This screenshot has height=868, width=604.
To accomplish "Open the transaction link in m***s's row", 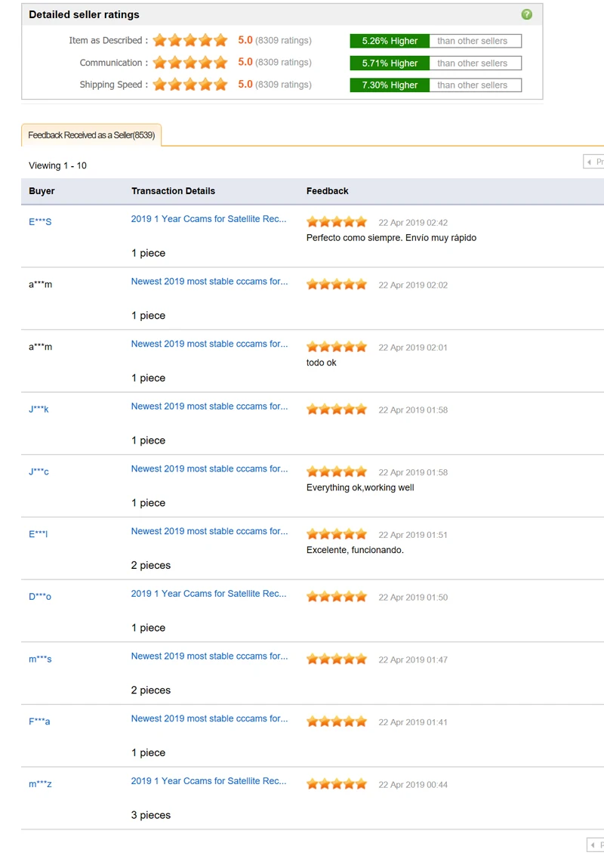I will point(209,656).
